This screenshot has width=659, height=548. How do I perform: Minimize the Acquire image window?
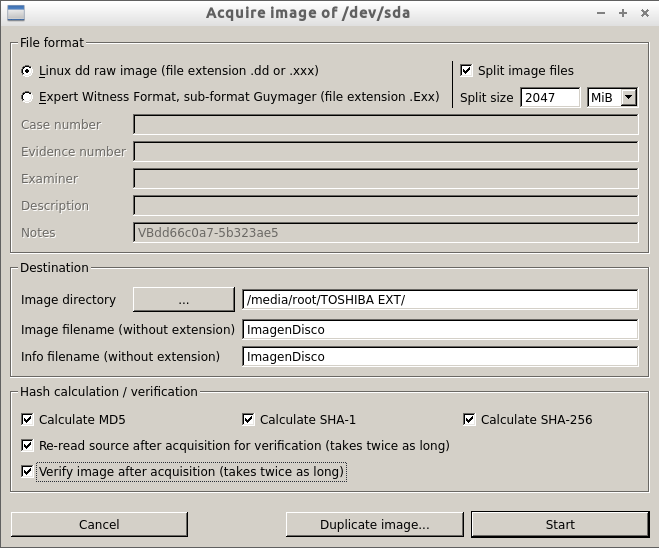click(x=601, y=13)
